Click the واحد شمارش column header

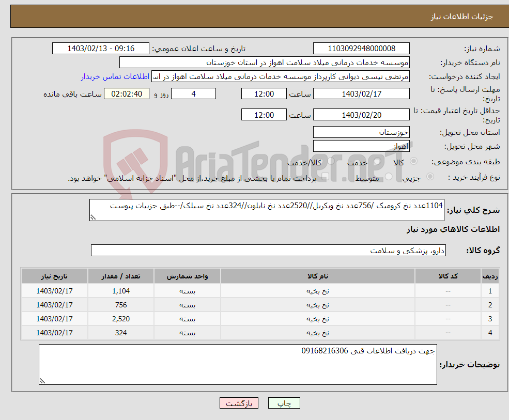[187, 276]
